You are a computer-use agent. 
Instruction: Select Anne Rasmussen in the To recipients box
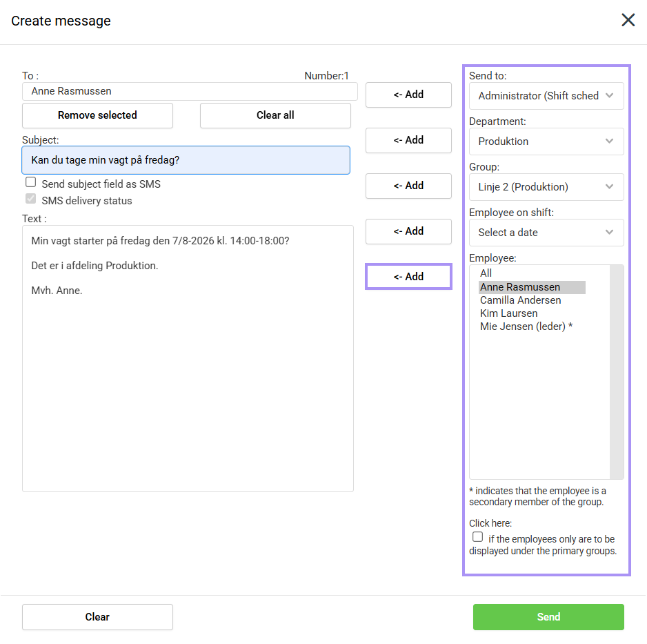click(71, 91)
